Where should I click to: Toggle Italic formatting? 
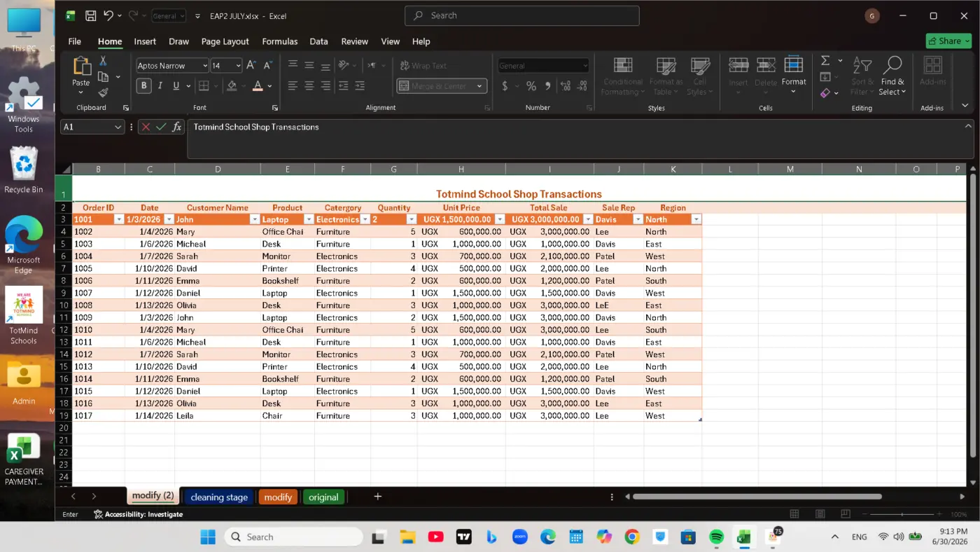[160, 85]
